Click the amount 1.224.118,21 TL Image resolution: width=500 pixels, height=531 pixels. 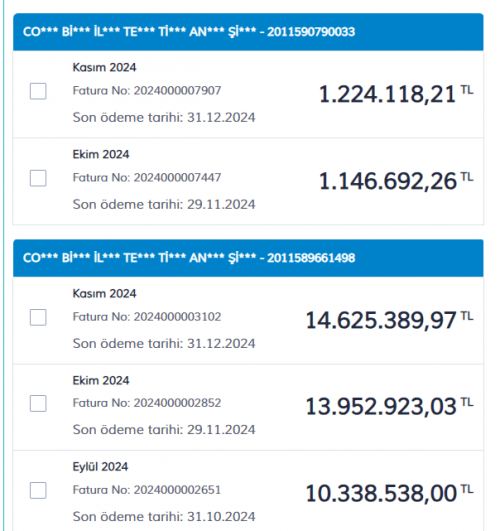click(x=396, y=94)
